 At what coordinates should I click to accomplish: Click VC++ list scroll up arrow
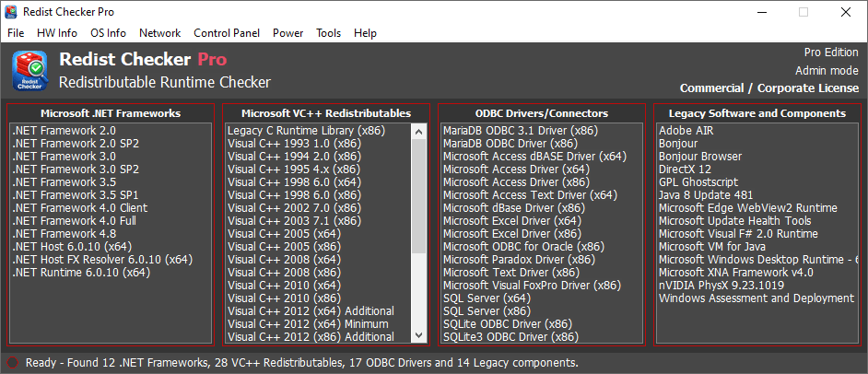point(419,132)
